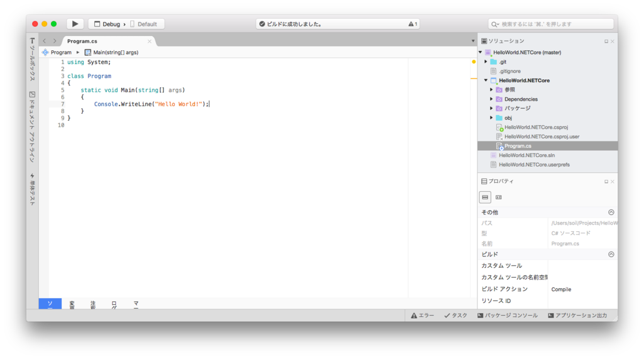This screenshot has height=359, width=644.
Task: Select HelloWorld.NETCore.csproj file
Action: [x=536, y=128]
